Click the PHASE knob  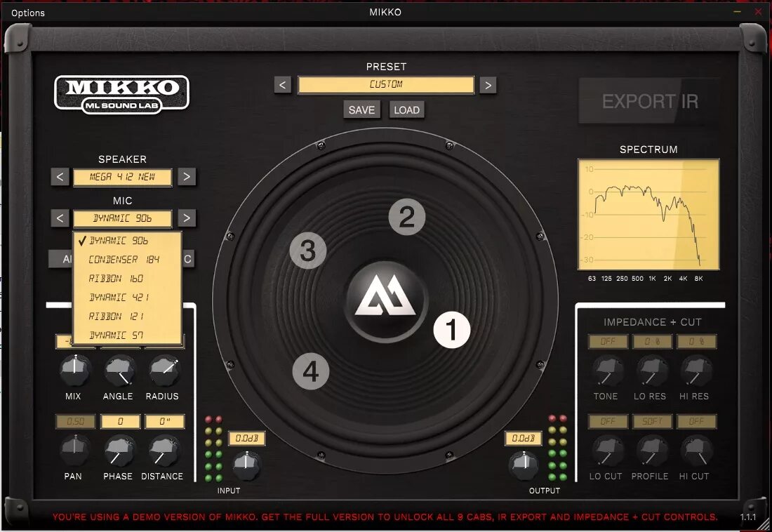(x=119, y=451)
